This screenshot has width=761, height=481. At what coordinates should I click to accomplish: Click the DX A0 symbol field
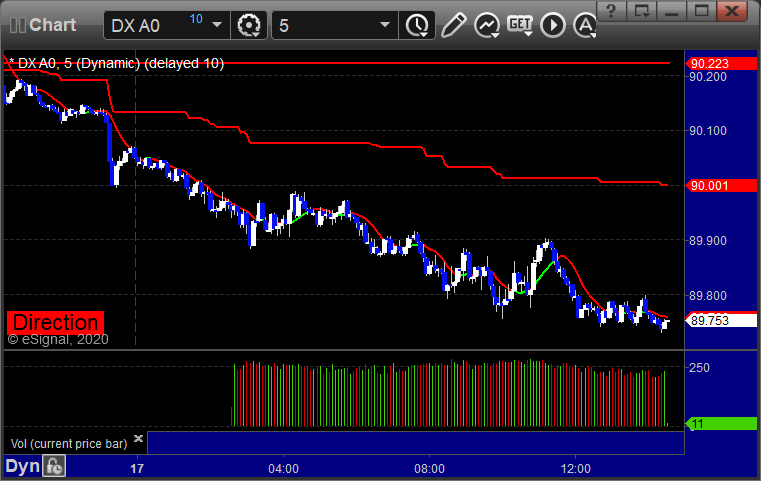coord(166,25)
